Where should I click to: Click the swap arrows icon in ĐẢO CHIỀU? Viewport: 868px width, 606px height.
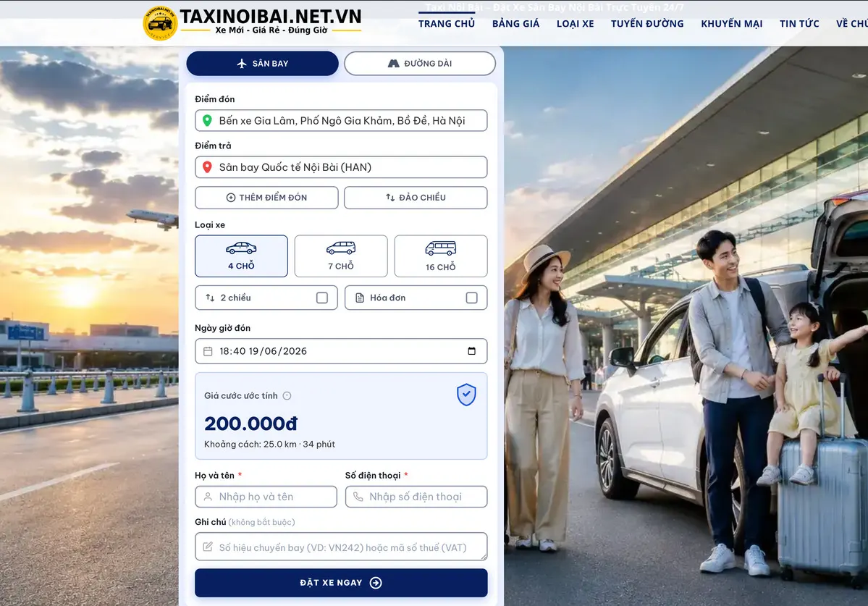[x=390, y=198]
